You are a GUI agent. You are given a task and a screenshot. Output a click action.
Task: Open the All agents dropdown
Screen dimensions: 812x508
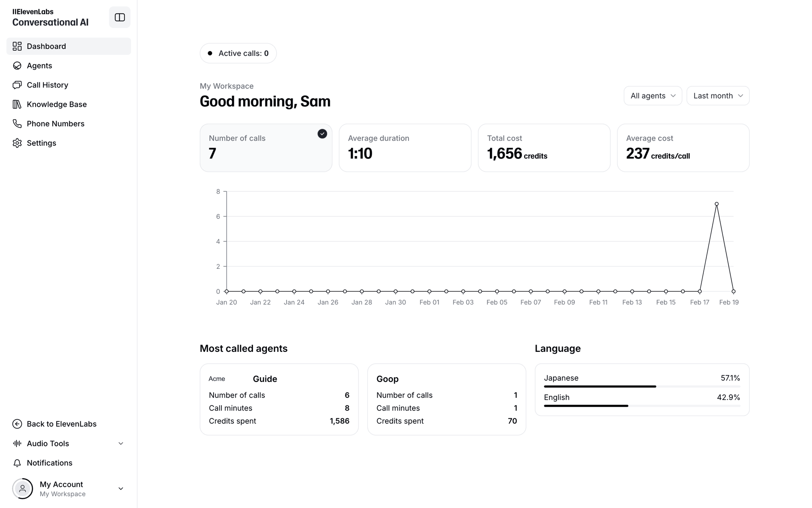coord(653,96)
